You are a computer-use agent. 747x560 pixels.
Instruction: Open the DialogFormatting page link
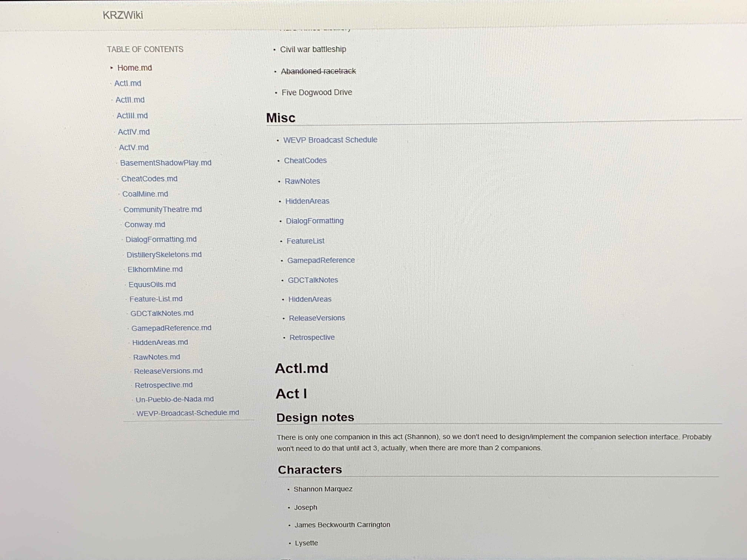(314, 221)
